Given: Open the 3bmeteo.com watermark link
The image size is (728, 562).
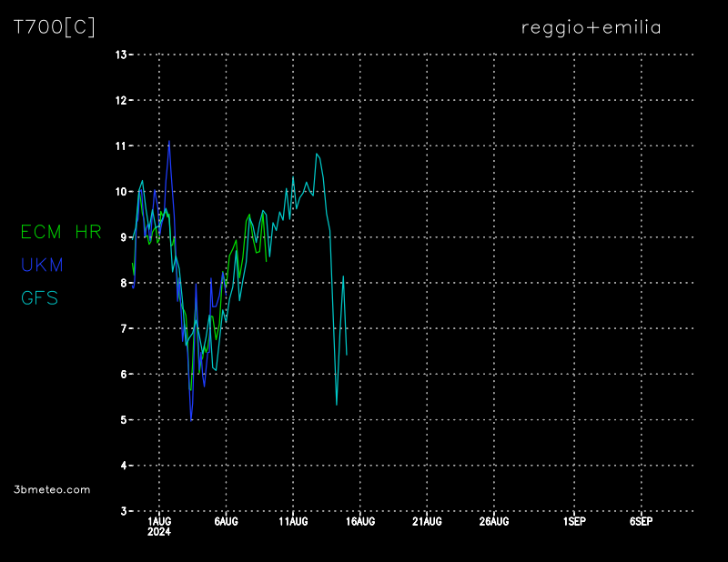Looking at the screenshot, I should [52, 489].
